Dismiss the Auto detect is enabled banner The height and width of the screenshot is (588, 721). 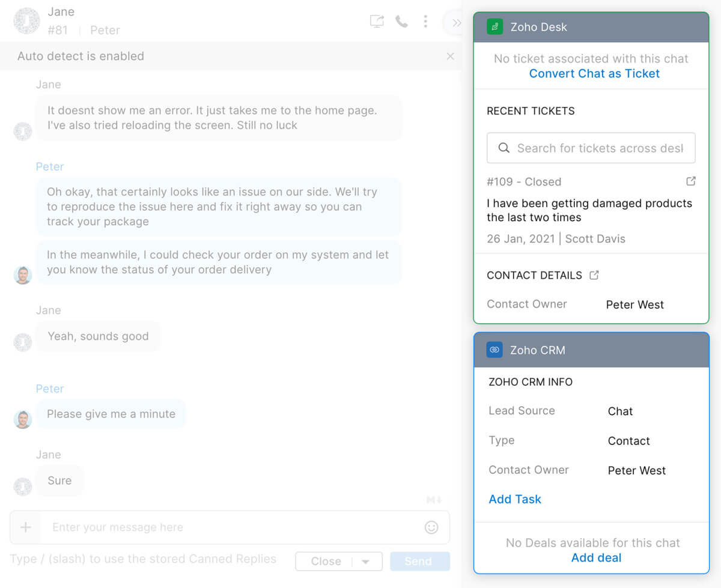pos(450,56)
